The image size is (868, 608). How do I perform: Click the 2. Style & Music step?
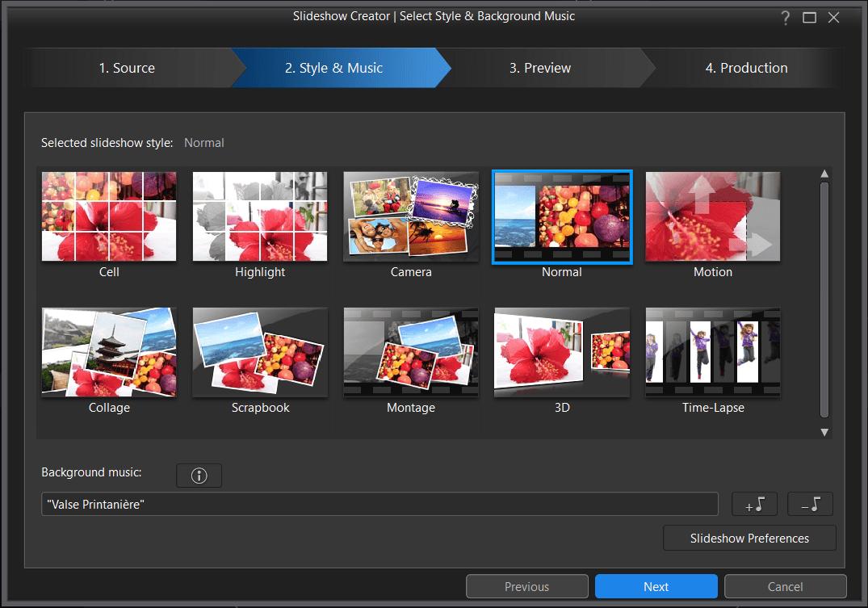click(x=339, y=68)
